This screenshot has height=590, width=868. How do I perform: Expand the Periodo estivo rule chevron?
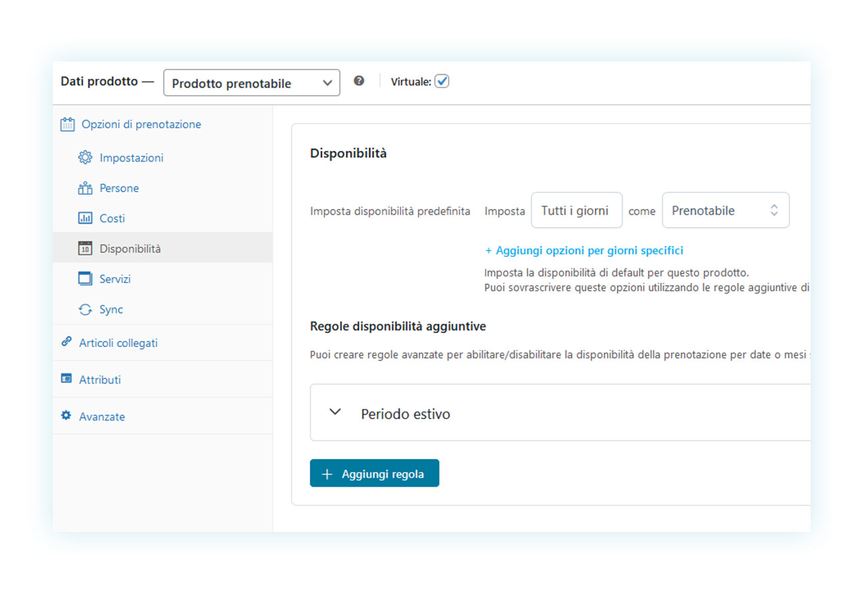336,412
